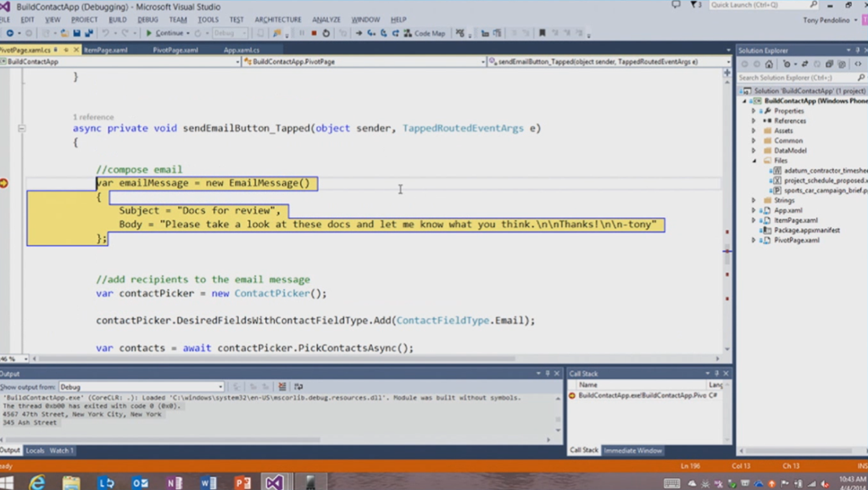Open Internet Explorer from the taskbar

pyautogui.click(x=37, y=483)
